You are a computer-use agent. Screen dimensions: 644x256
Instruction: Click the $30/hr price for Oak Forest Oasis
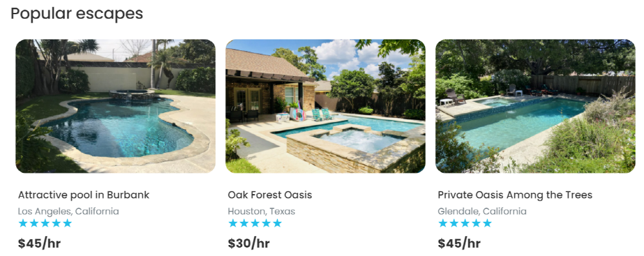pyautogui.click(x=249, y=243)
